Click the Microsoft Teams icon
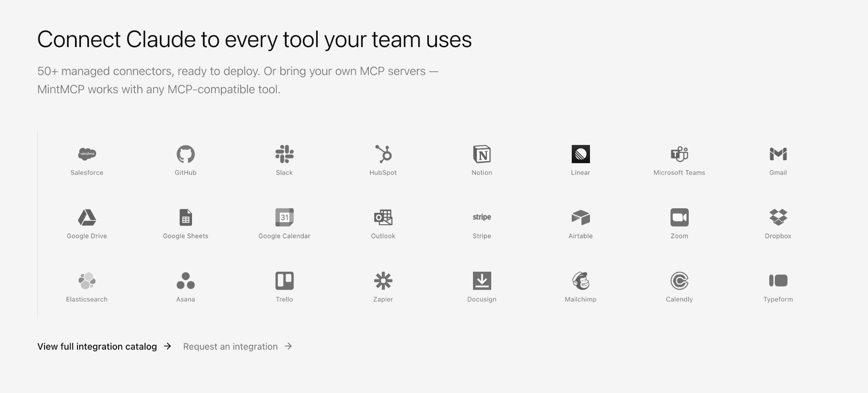This screenshot has width=868, height=393. click(679, 154)
